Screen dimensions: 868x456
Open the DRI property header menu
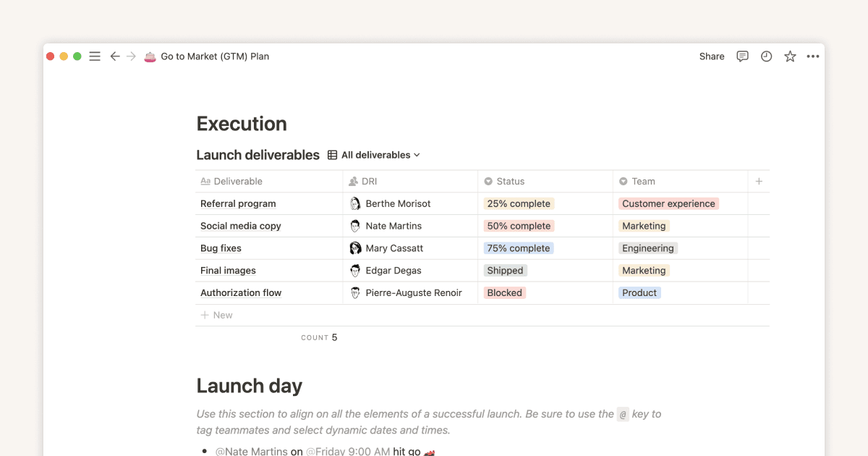click(x=369, y=181)
